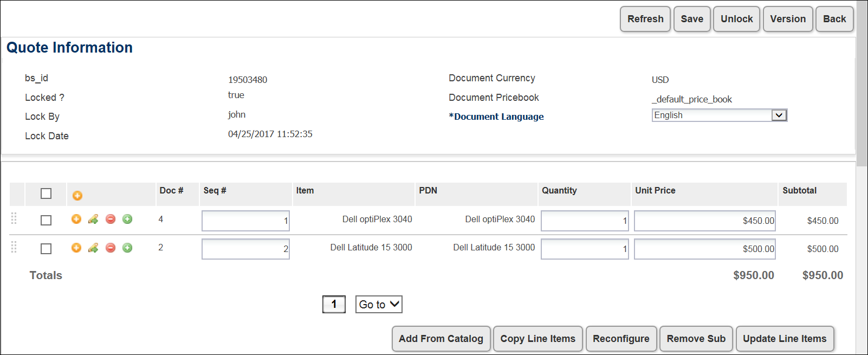Click the Unlock button

point(736,19)
